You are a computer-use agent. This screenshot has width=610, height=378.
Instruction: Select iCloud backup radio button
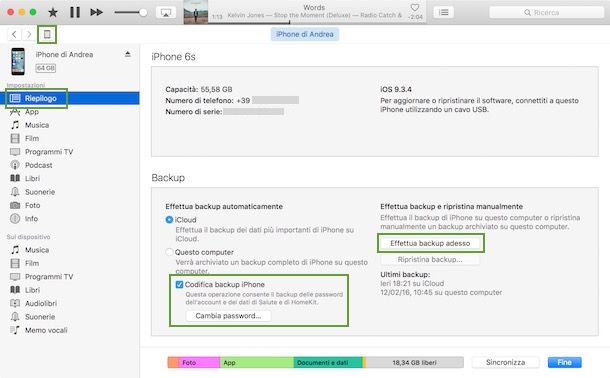[169, 220]
